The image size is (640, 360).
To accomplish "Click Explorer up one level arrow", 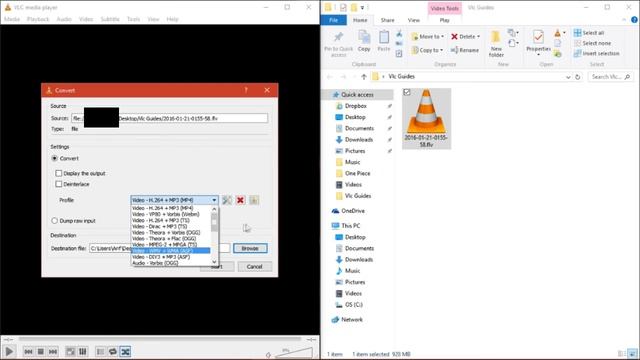I will point(364,77).
